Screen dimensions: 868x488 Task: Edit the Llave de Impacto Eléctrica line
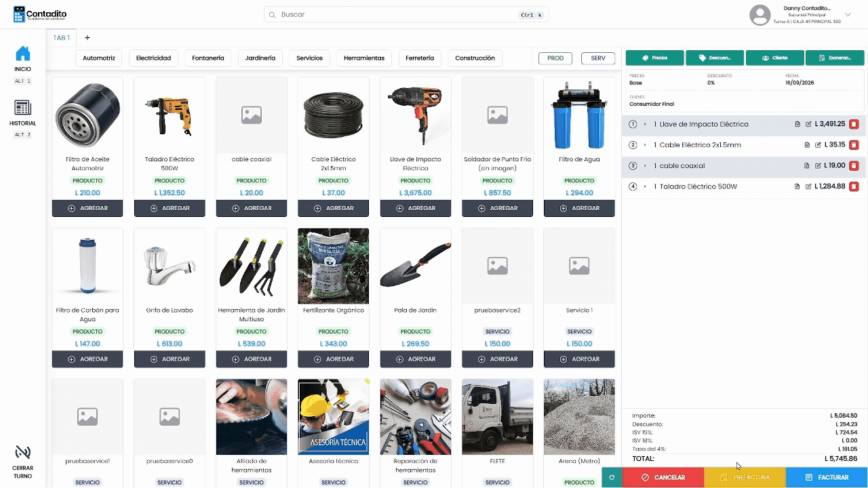pos(808,124)
